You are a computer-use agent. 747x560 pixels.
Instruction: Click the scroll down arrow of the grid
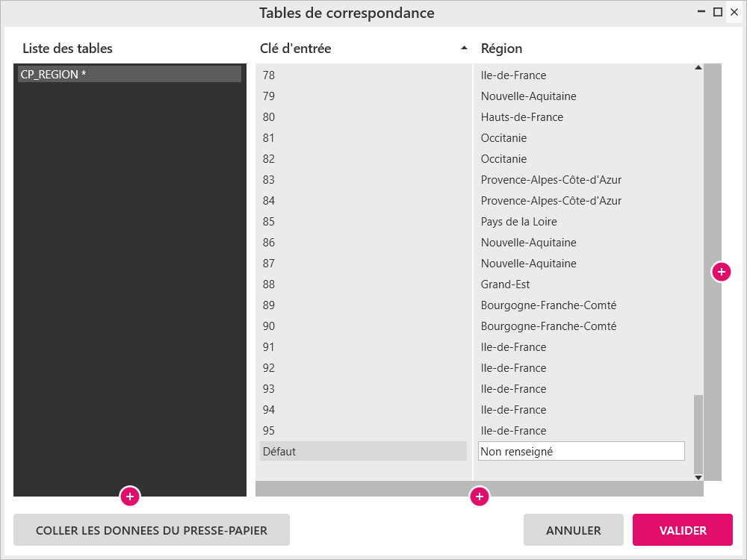pyautogui.click(x=698, y=477)
